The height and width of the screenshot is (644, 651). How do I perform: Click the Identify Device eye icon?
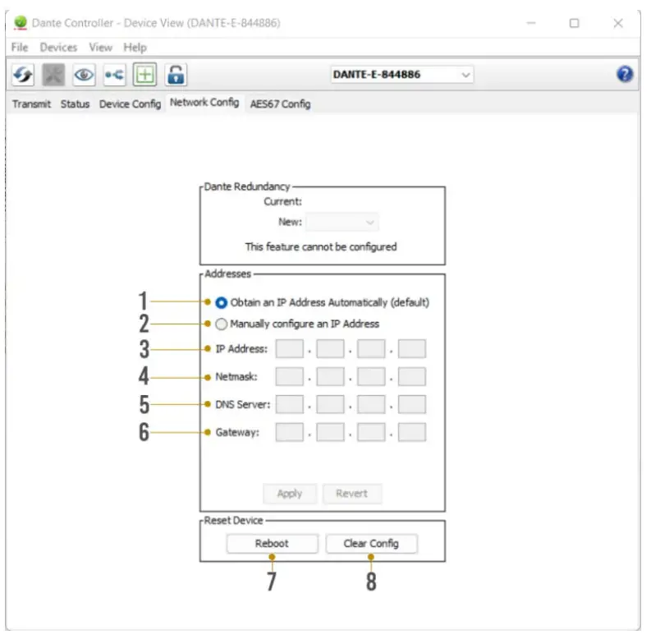84,76
